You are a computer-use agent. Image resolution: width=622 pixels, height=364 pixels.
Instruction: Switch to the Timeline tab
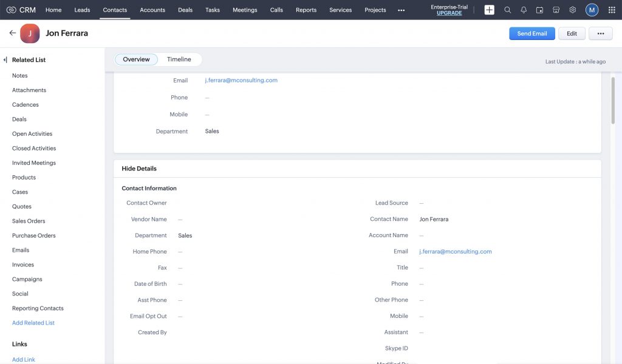coord(179,59)
